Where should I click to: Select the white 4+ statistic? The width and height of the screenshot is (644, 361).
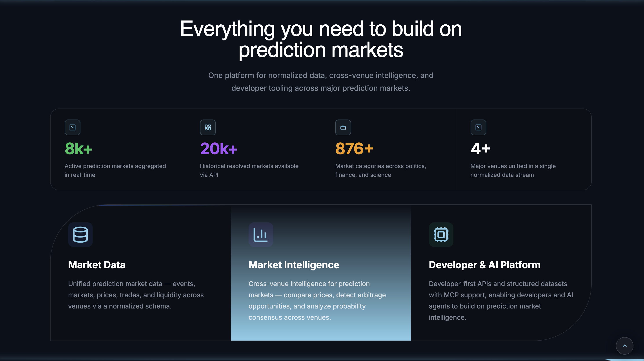point(480,149)
